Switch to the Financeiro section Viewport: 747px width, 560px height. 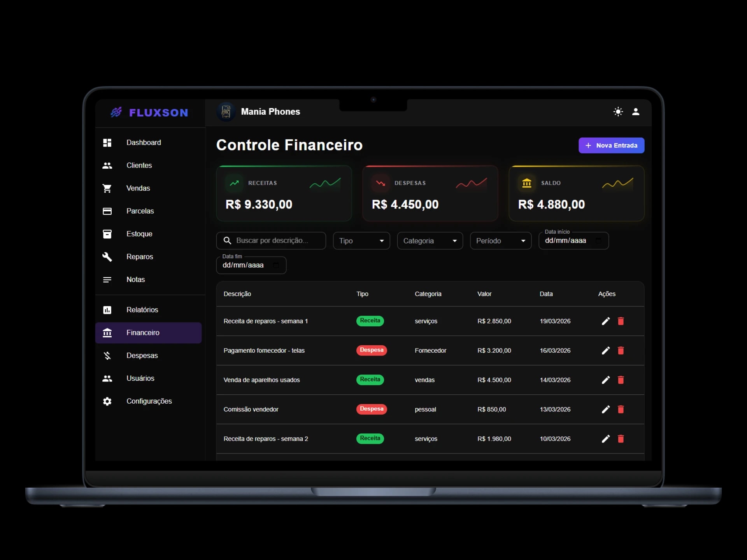tap(143, 333)
